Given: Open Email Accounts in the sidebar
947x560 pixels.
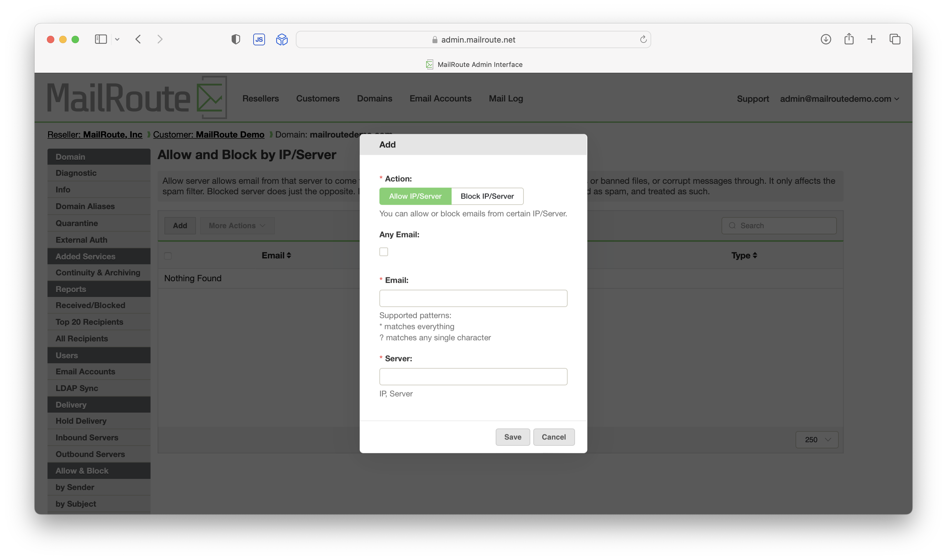Looking at the screenshot, I should (x=99, y=371).
